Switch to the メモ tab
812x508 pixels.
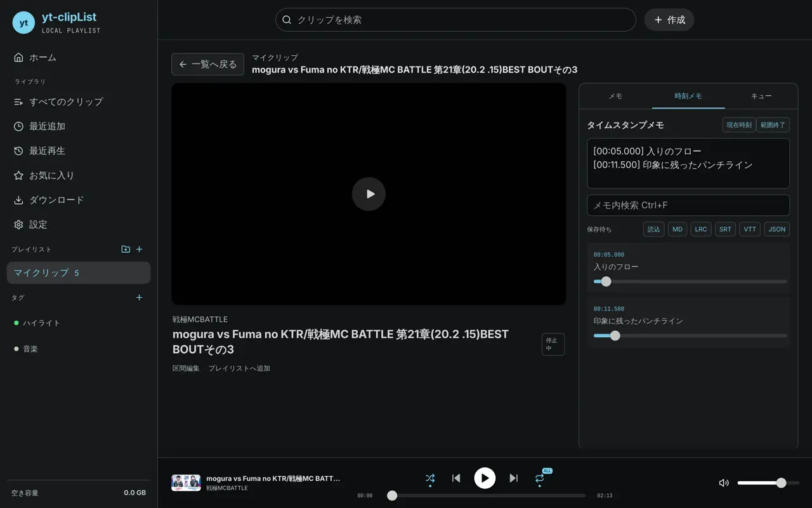(x=615, y=96)
